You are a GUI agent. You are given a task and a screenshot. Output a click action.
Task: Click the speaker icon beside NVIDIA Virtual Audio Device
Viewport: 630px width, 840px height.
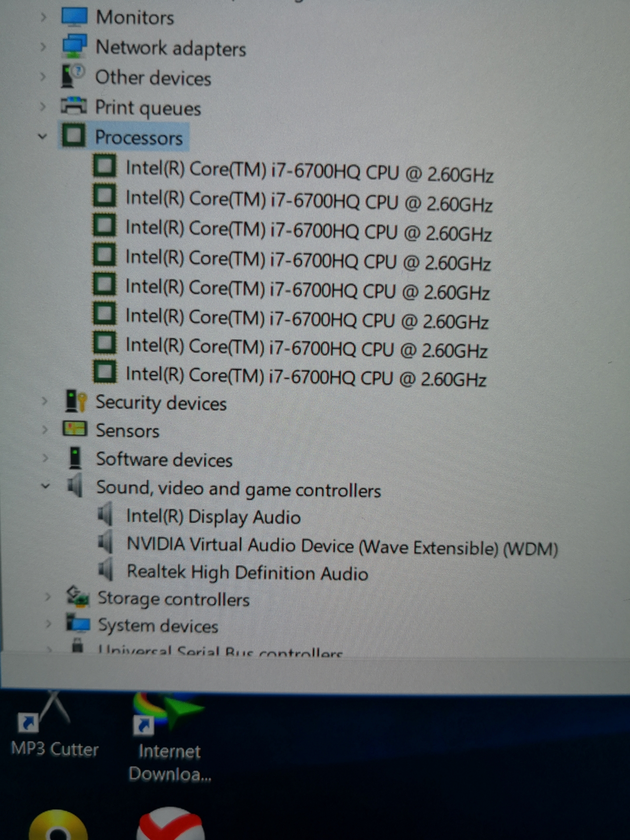[105, 542]
